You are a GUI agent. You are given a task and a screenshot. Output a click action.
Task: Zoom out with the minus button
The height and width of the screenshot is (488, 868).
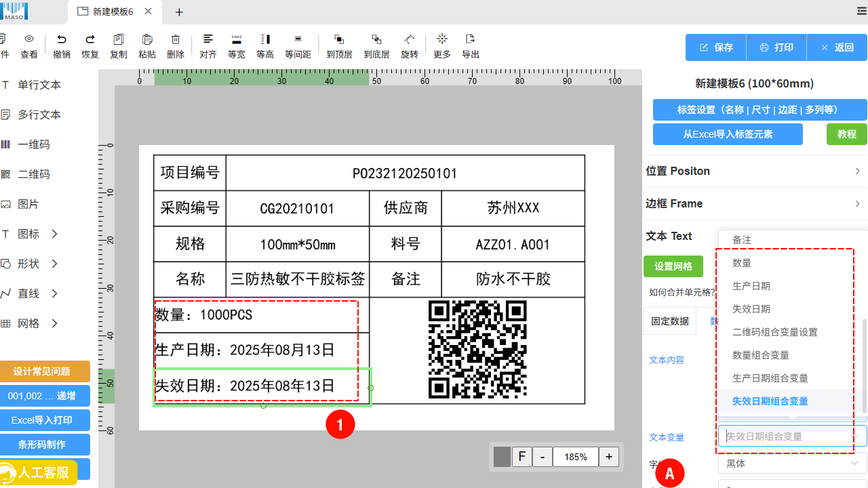(542, 457)
